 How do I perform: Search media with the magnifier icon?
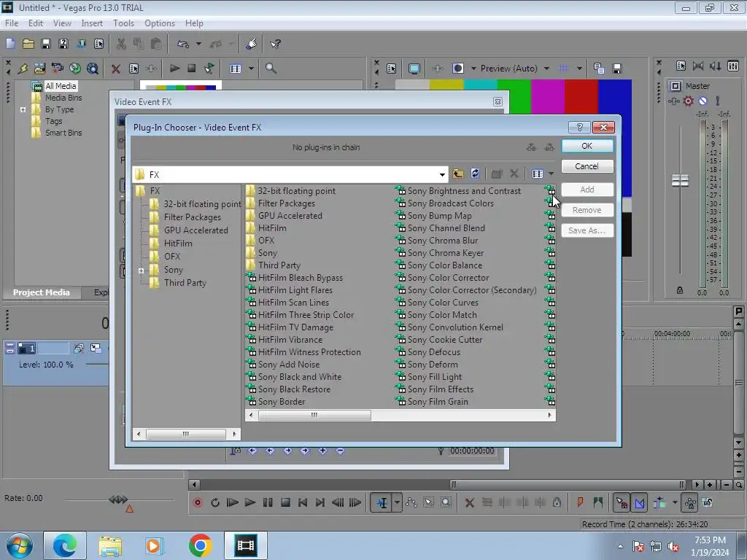coord(271,69)
